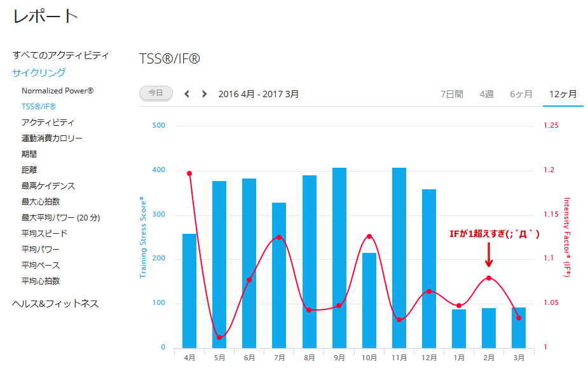
Task: Click the 12月 IF data point
Action: point(429,291)
